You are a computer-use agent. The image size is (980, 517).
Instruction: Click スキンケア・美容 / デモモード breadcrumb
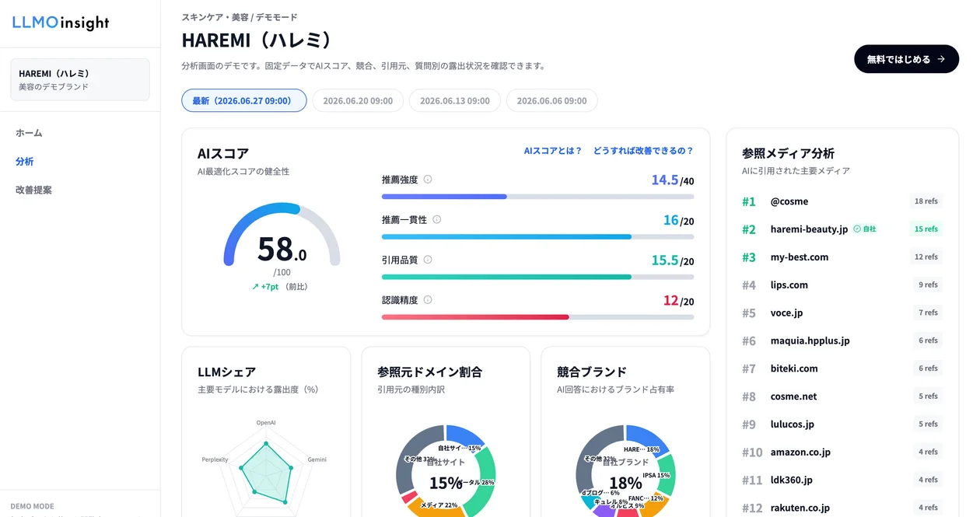click(x=240, y=17)
